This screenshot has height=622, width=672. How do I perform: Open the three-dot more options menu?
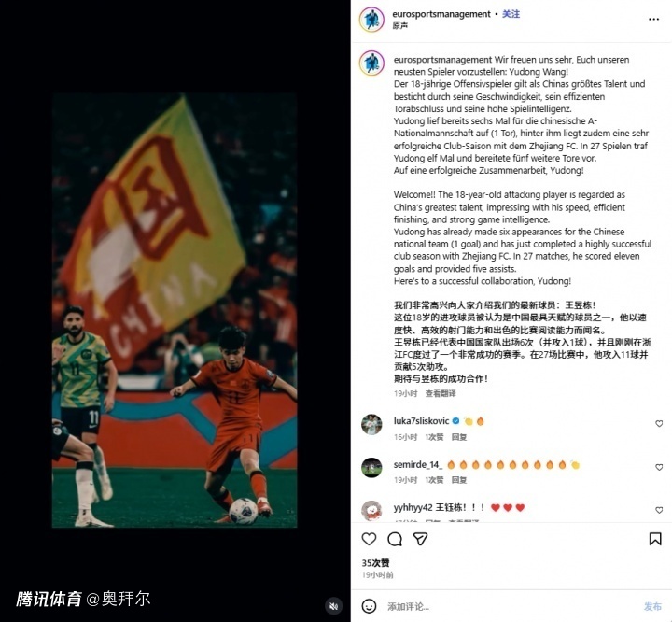pos(653,19)
